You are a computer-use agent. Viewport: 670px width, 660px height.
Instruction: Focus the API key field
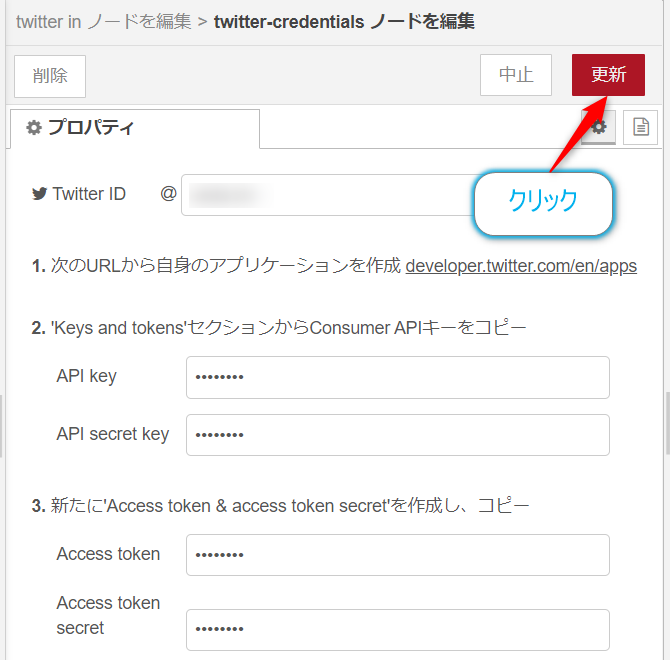click(398, 378)
